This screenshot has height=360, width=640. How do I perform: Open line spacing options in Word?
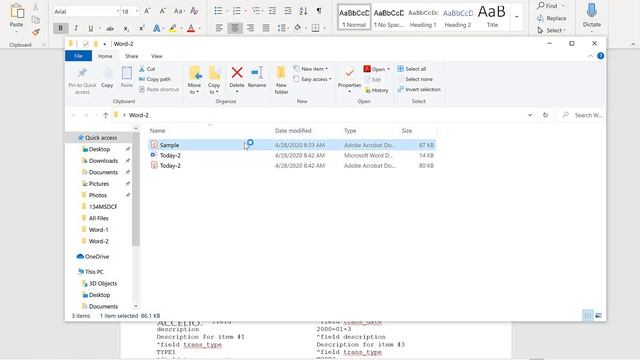point(282,28)
